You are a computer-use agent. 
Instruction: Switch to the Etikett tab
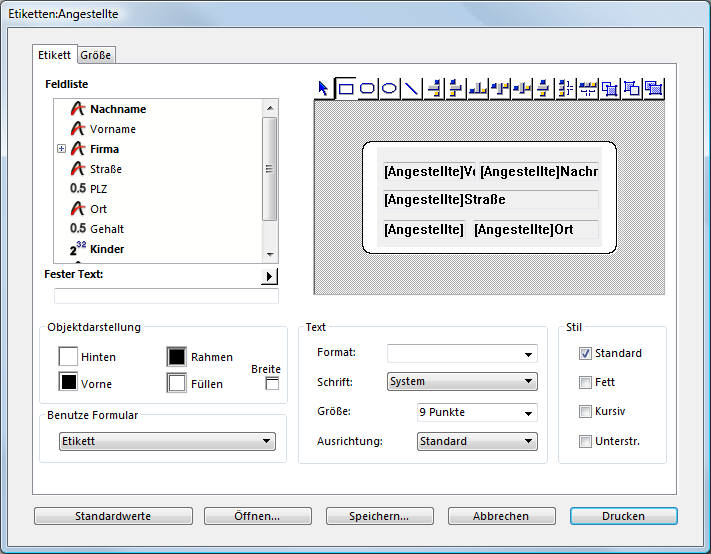54,55
